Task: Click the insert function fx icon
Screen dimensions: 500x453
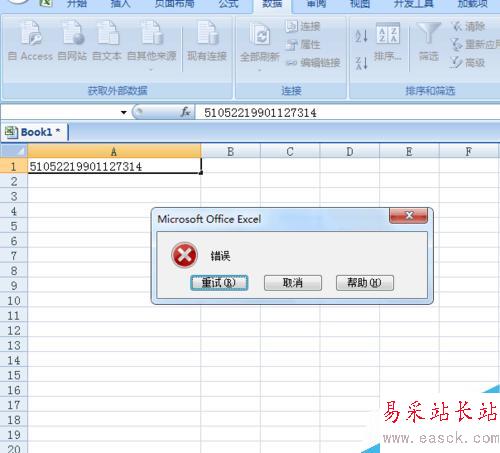Action: click(x=186, y=112)
